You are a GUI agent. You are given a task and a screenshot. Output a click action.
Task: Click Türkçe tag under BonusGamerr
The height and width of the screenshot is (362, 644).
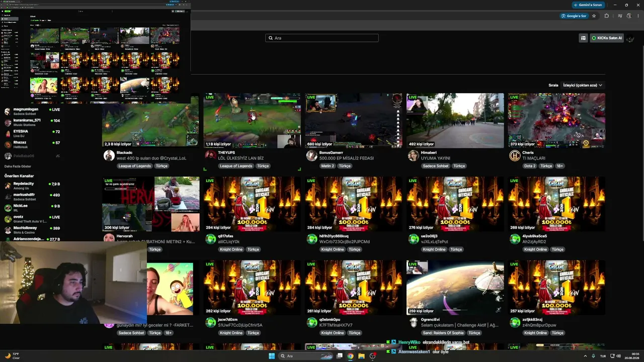pyautogui.click(x=345, y=166)
